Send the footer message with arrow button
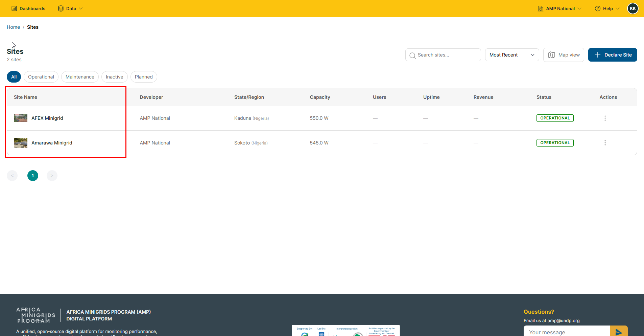The image size is (644, 336). pos(619,332)
